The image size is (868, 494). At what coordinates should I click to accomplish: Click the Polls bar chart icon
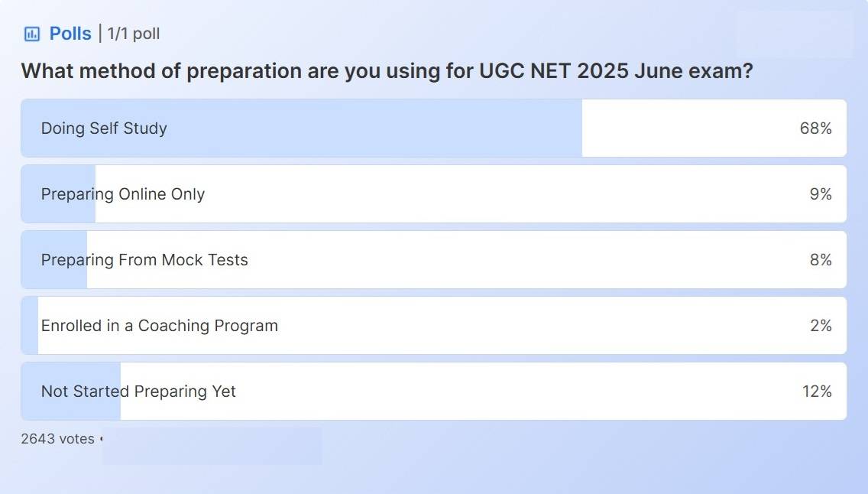click(x=31, y=34)
